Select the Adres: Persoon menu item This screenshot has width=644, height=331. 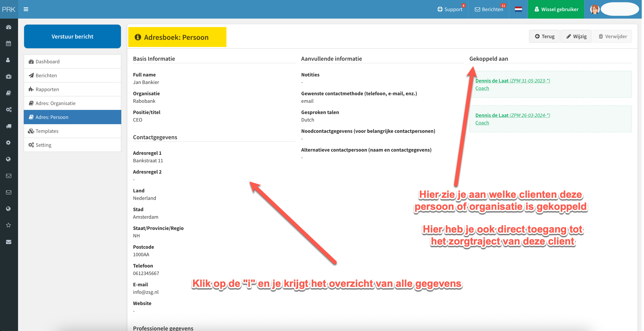(72, 117)
